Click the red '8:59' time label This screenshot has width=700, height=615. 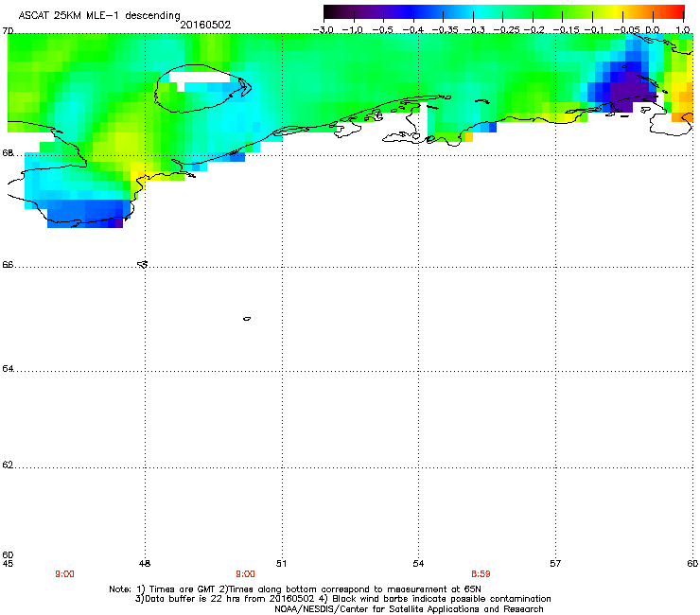481,574
